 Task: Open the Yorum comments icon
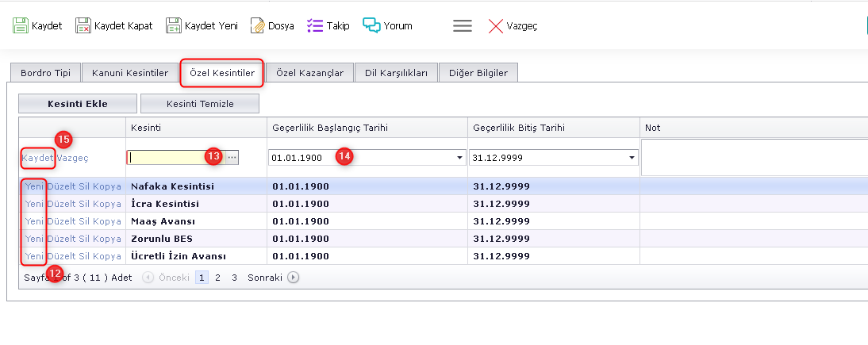[x=371, y=25]
